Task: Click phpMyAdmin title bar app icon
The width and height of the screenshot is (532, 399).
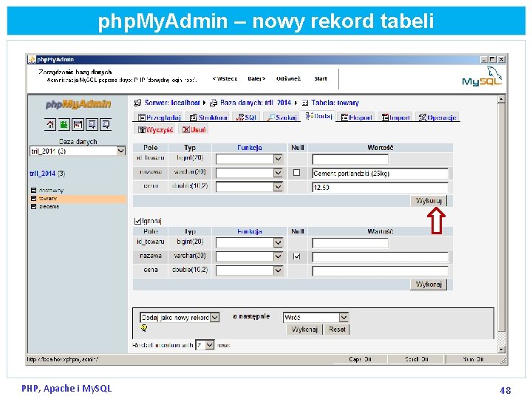Action: pyautogui.click(x=32, y=59)
